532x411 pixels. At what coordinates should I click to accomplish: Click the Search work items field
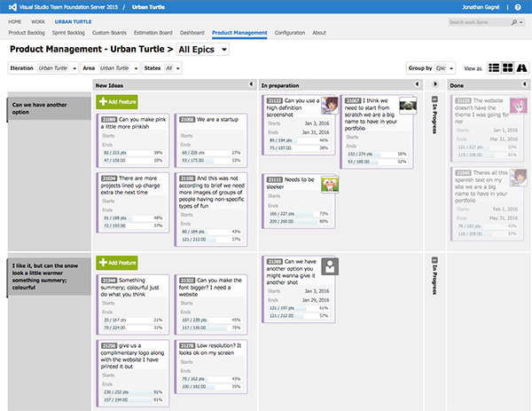pyautogui.click(x=479, y=22)
